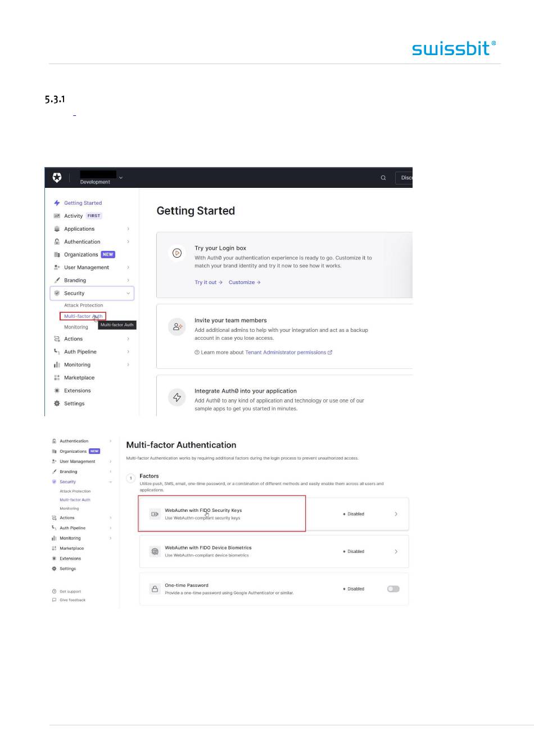This screenshot has height=756, width=534.
Task: Collapse Security down-chevron in Getting Started screenshot
Action: point(128,293)
